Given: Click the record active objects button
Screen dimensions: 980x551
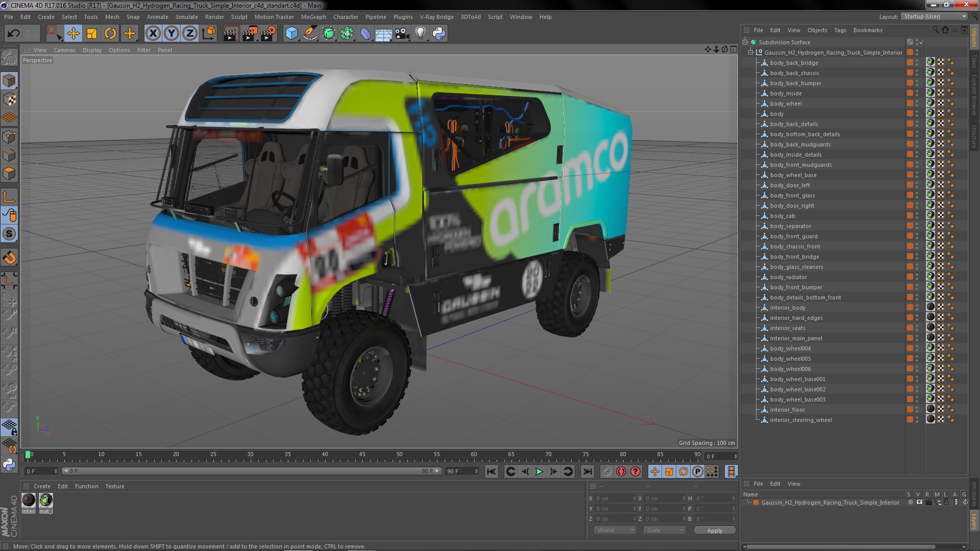Looking at the screenshot, I should click(606, 471).
